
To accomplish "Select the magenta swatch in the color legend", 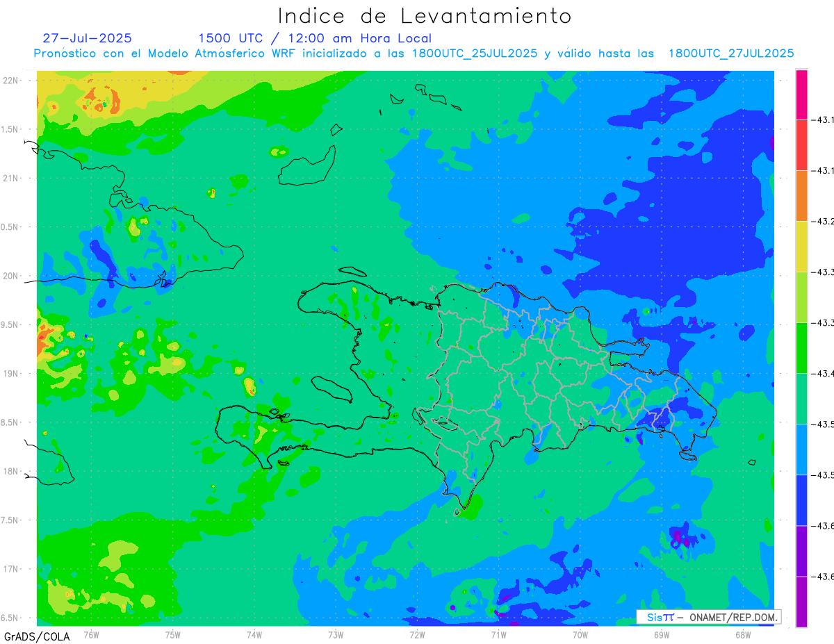I will (x=801, y=94).
